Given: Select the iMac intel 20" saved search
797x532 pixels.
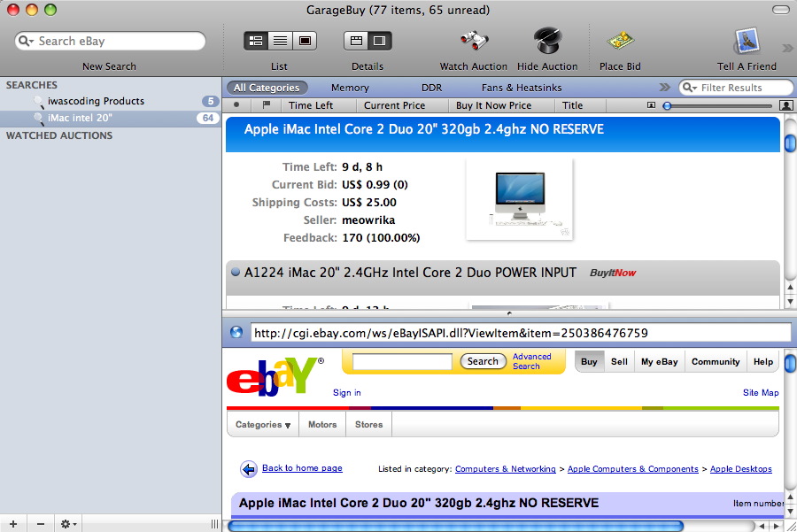Looking at the screenshot, I should 111,118.
